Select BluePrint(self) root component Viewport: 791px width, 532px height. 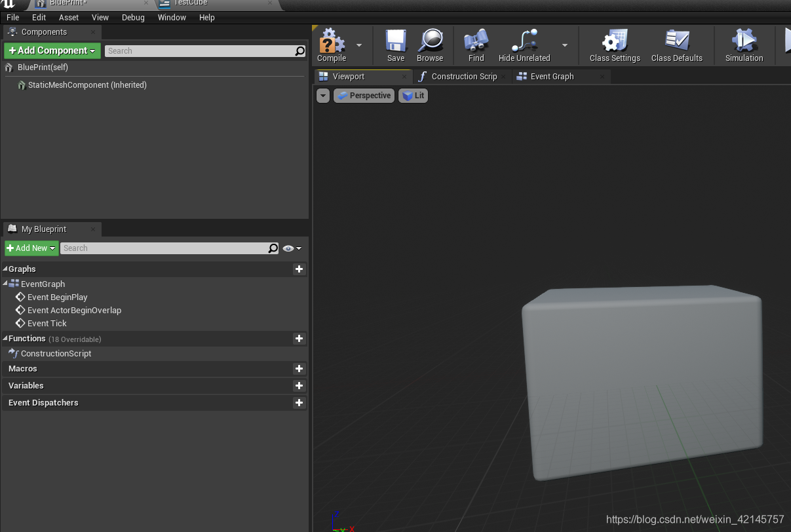click(x=43, y=67)
